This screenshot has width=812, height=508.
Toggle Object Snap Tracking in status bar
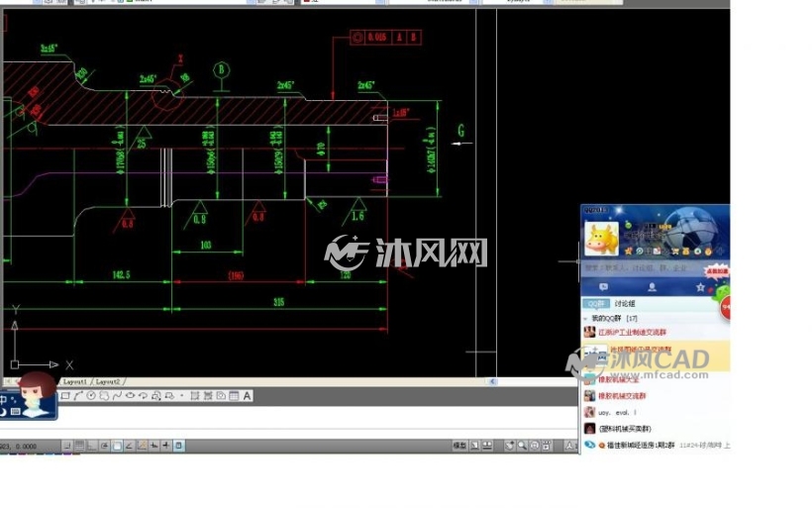click(x=129, y=446)
